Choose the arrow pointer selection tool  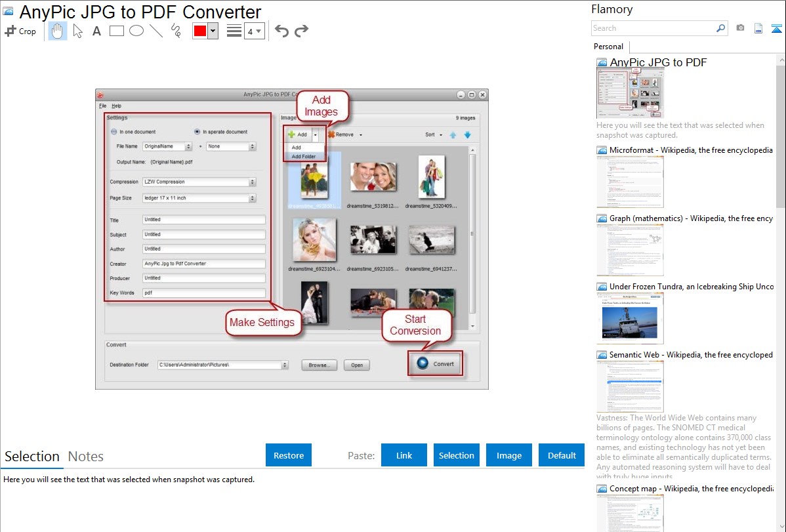pos(77,31)
